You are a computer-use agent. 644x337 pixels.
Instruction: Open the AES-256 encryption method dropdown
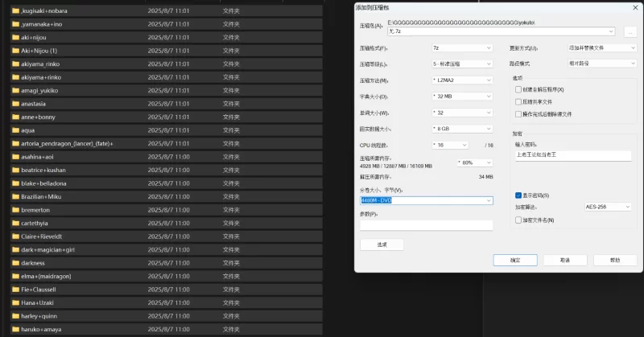[x=608, y=207]
